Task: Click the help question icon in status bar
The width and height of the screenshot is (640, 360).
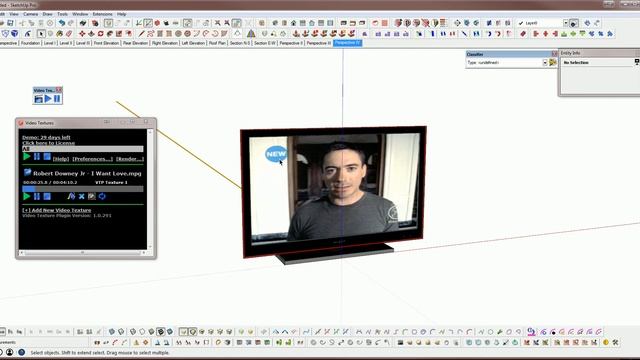Action: pyautogui.click(x=22, y=352)
